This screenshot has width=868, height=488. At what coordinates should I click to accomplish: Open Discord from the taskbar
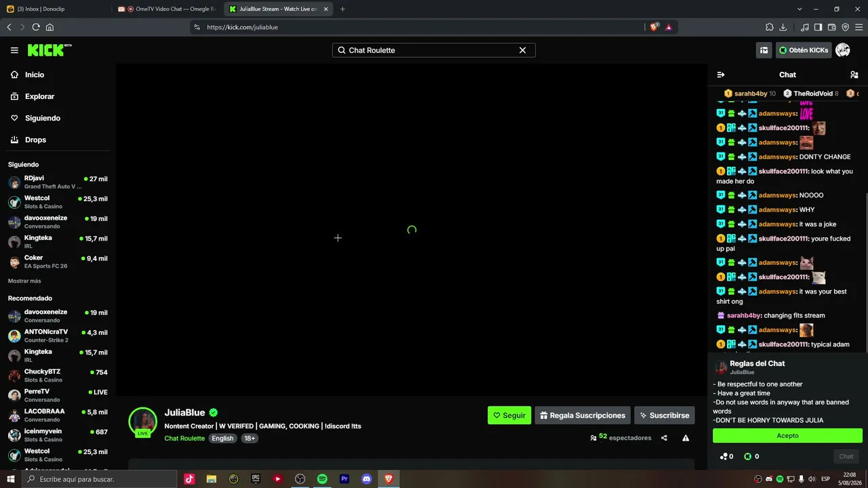pyautogui.click(x=367, y=479)
